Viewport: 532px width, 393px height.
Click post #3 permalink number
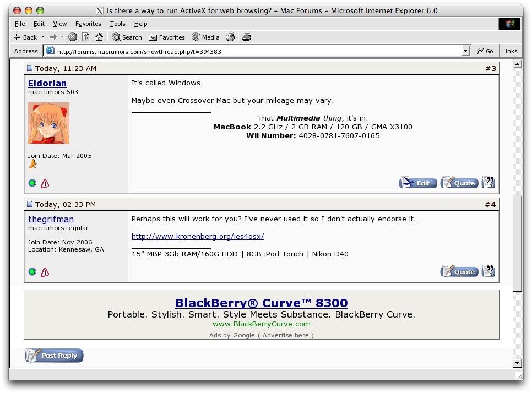[493, 68]
